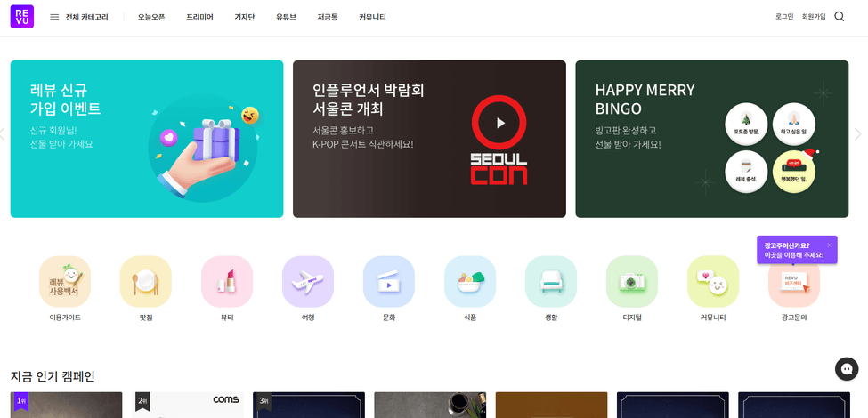Screen dimensions: 868x418
Task: Open the 레뷰 신규 가입 이벤트 banner
Action: tap(147, 139)
